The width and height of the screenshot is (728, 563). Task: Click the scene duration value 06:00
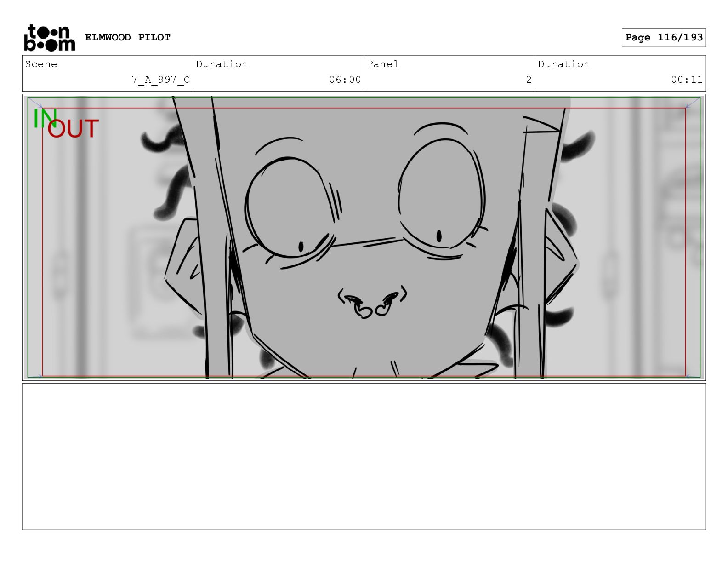click(345, 80)
